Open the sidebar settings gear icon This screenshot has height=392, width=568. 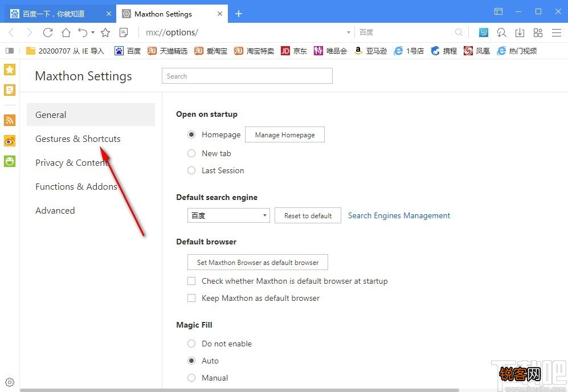pyautogui.click(x=10, y=382)
